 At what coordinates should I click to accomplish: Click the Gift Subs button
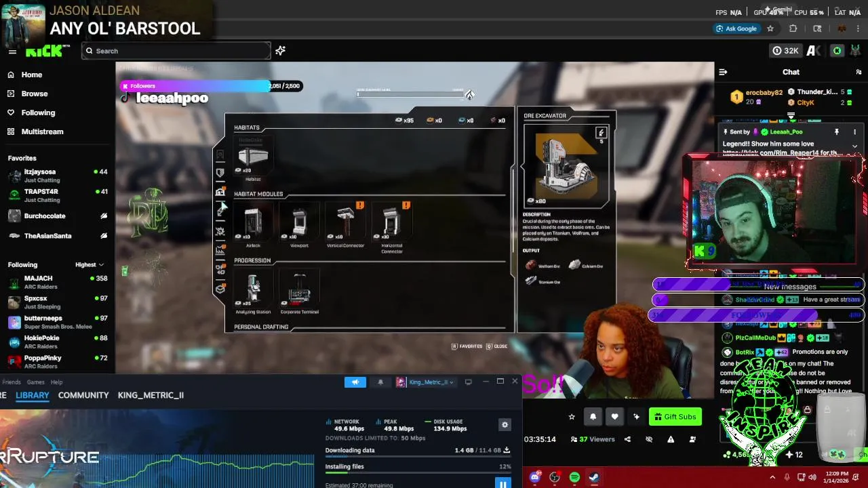[675, 417]
